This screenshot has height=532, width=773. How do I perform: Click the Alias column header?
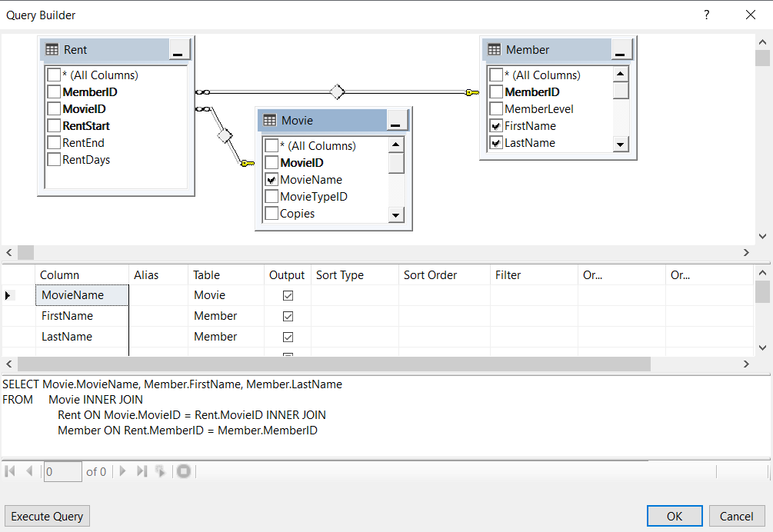[x=158, y=275]
